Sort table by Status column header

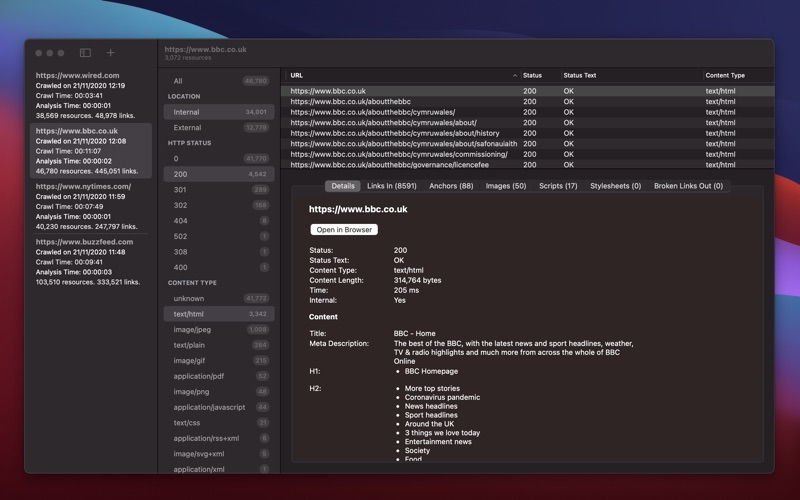click(533, 75)
